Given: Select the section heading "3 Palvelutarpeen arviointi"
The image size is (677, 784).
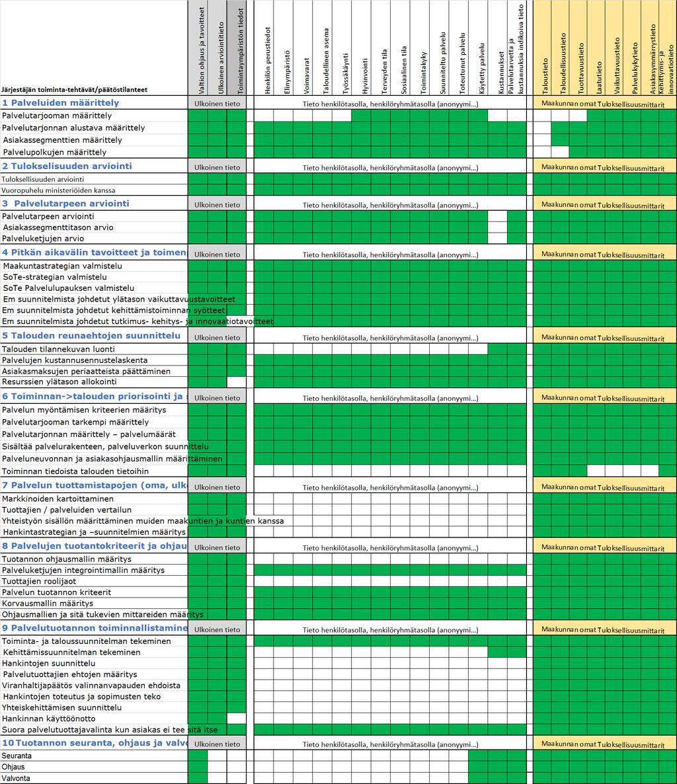Looking at the screenshot, I should [x=65, y=204].
